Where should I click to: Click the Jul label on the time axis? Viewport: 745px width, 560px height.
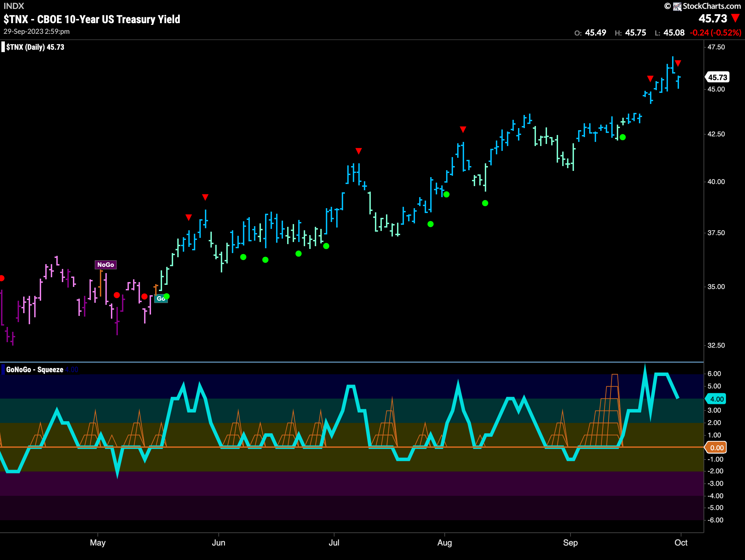(334, 542)
